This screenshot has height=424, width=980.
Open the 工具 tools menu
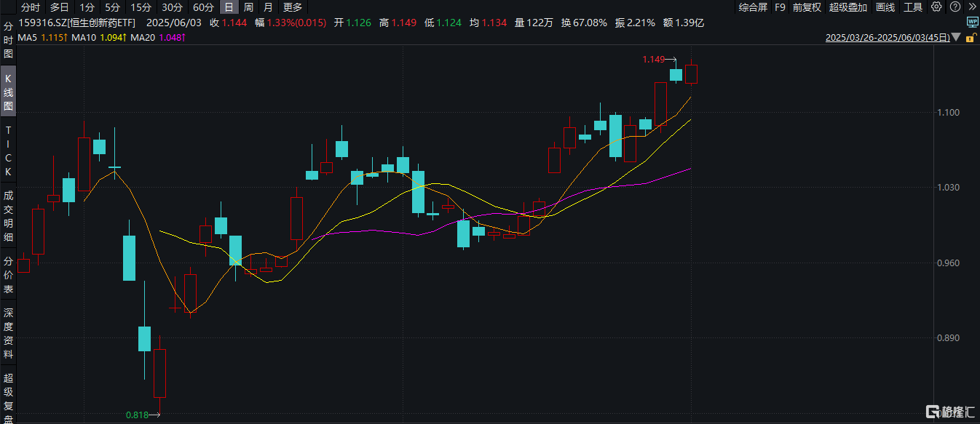coord(913,7)
